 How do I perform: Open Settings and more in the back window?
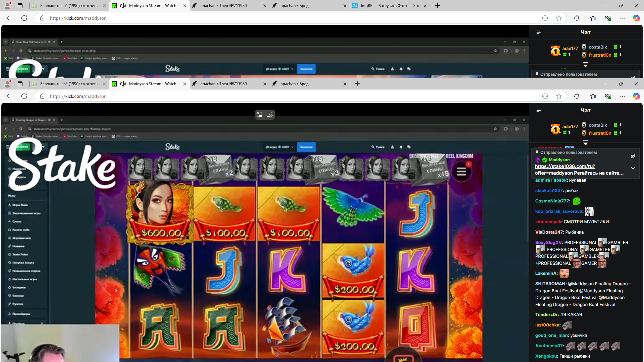(x=623, y=18)
